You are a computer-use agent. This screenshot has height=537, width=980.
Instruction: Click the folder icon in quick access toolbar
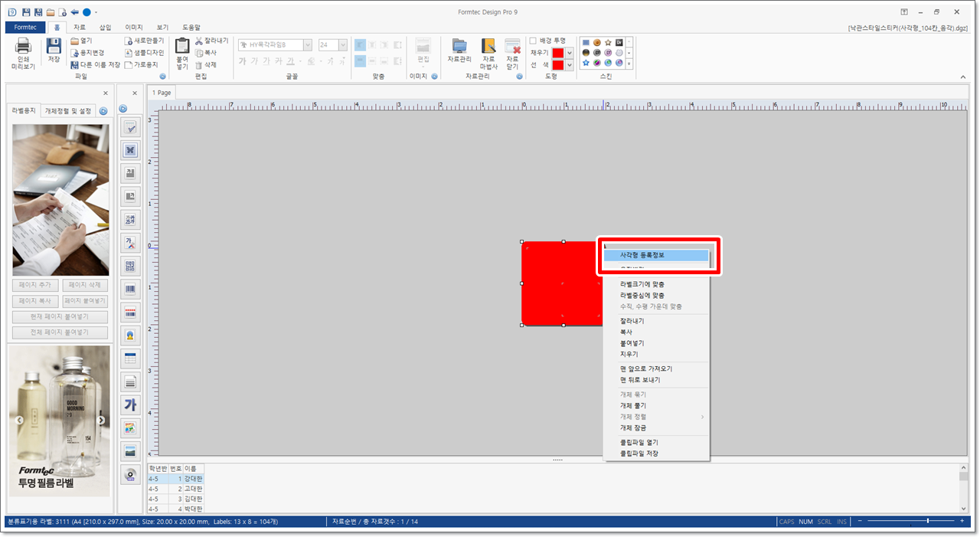tap(50, 12)
